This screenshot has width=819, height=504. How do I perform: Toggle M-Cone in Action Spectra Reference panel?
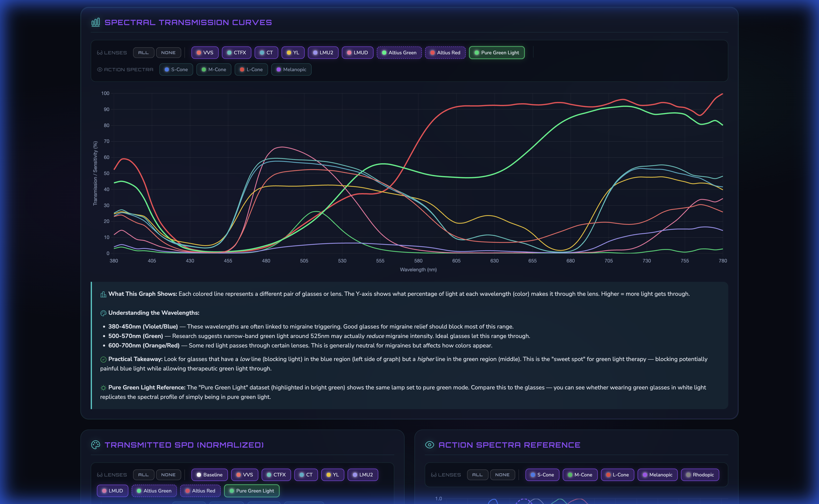[580, 475]
